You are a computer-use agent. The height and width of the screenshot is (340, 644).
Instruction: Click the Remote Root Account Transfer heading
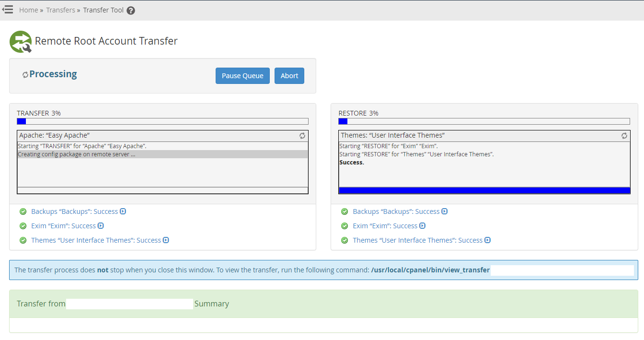[x=106, y=41]
